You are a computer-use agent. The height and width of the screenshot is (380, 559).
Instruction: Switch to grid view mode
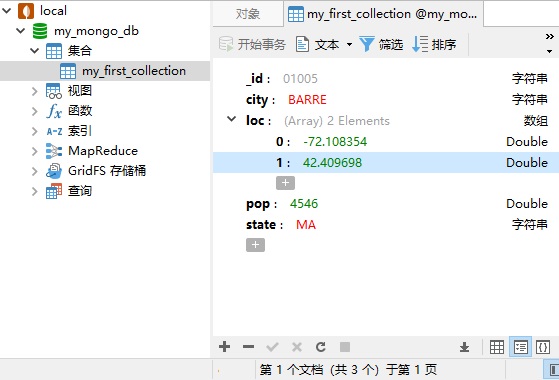coord(497,347)
